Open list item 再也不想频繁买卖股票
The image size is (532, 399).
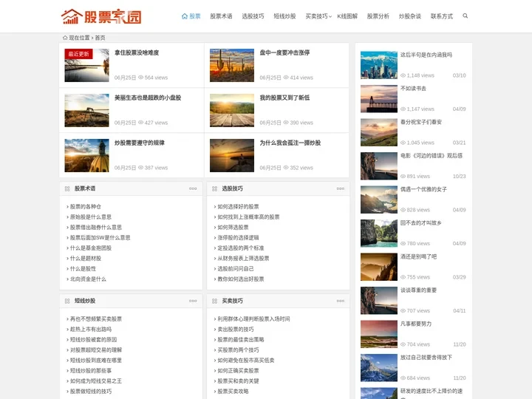(x=95, y=318)
